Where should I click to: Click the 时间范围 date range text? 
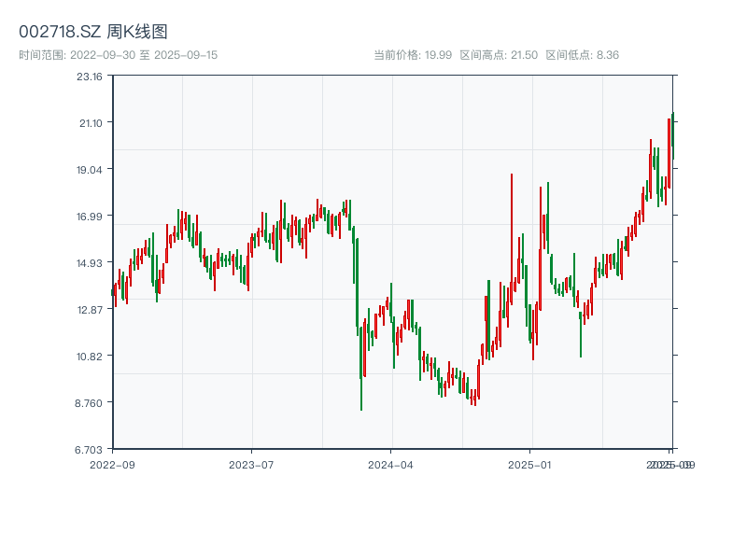point(119,55)
